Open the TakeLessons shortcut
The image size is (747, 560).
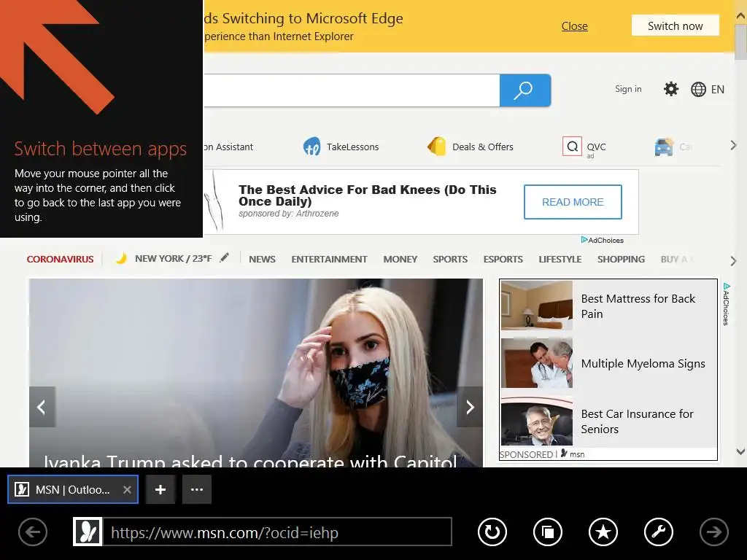(x=341, y=147)
